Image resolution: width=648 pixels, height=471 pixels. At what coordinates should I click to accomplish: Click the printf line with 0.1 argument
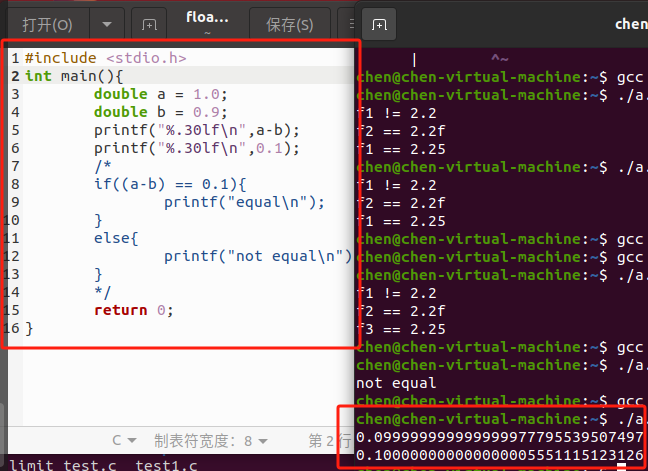coord(197,148)
